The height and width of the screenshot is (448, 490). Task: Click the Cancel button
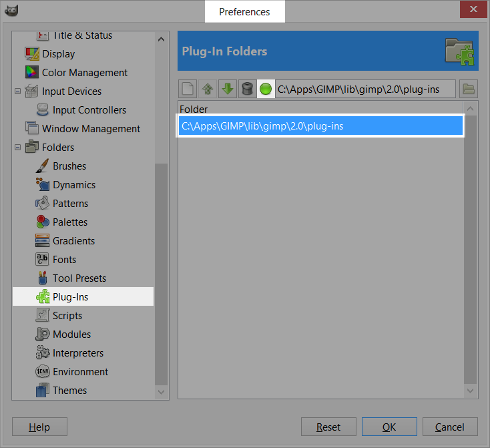pyautogui.click(x=450, y=427)
